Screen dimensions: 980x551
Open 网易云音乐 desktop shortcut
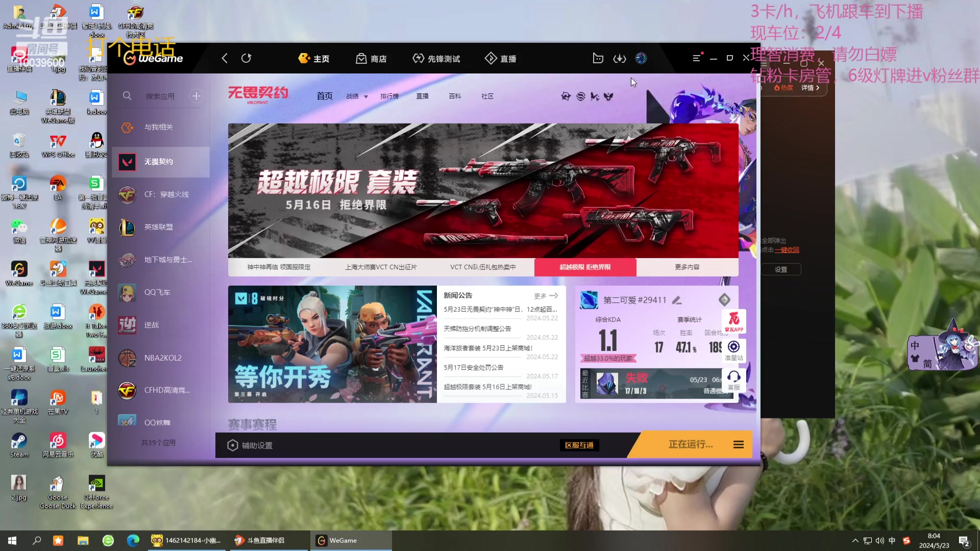tap(58, 445)
